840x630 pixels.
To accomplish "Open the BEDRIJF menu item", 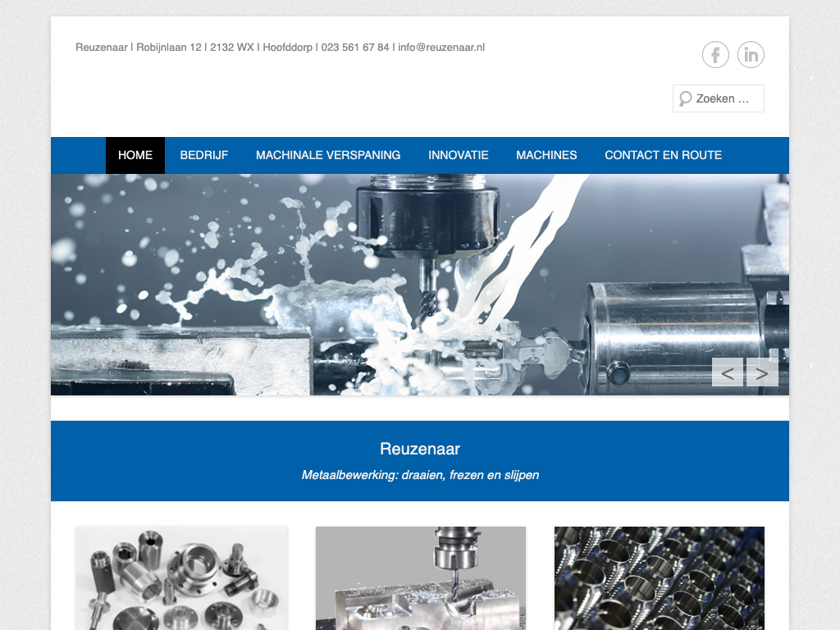I will click(204, 155).
